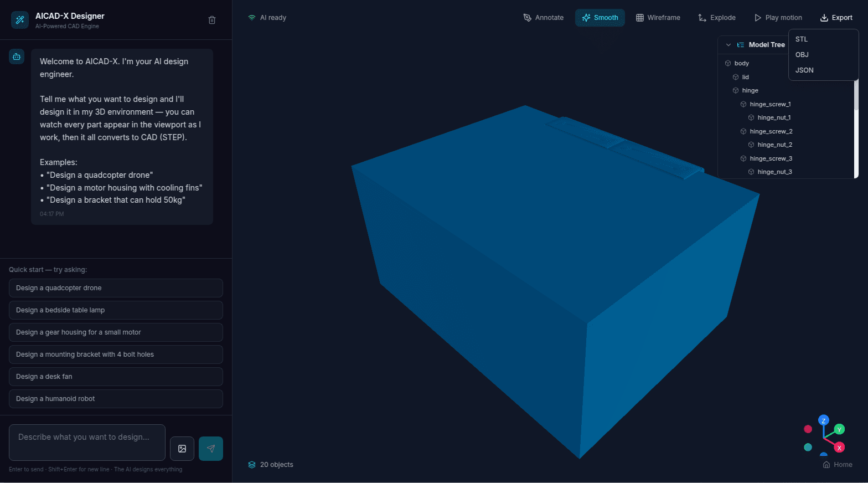Click the trash icon to clear chat
Image resolution: width=868 pixels, height=483 pixels.
coord(212,20)
